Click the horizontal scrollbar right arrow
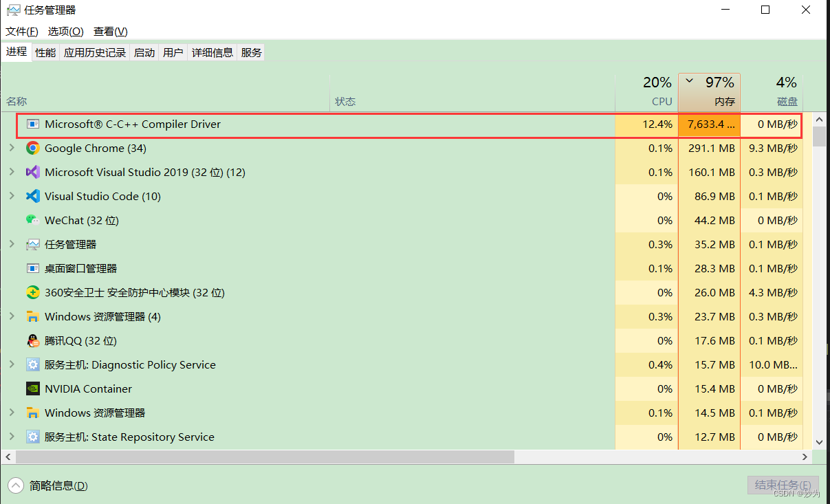The image size is (830, 504). click(x=806, y=457)
